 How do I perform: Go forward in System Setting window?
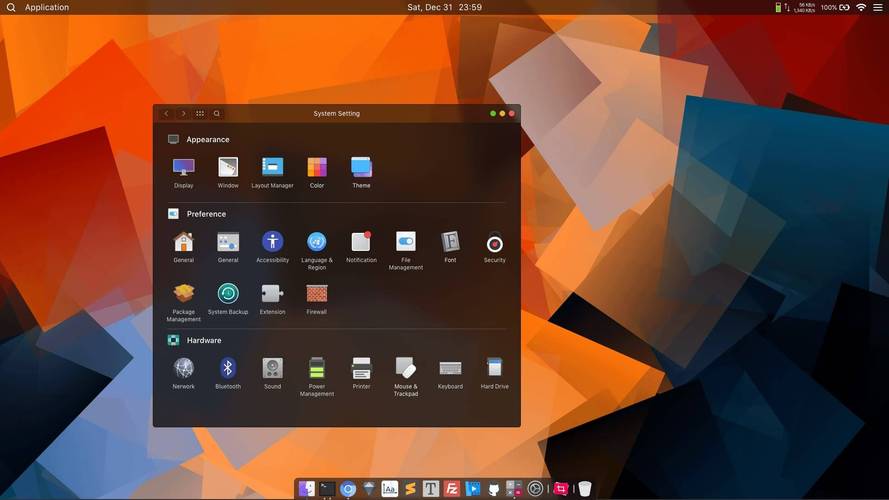(183, 113)
